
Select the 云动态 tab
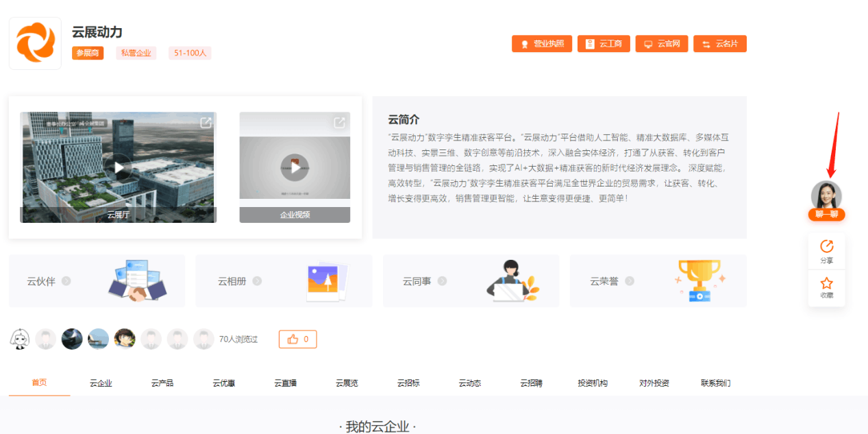tap(469, 383)
